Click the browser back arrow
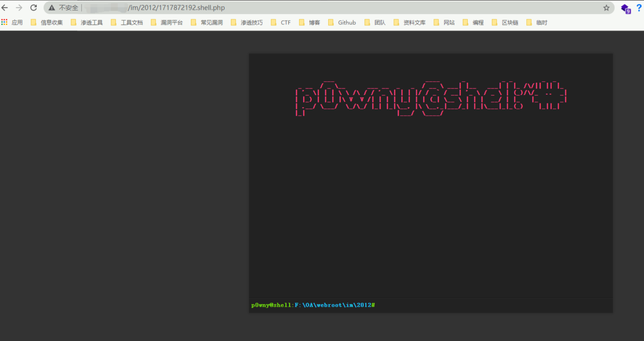Viewport: 644px width, 341px height. pyautogui.click(x=5, y=8)
